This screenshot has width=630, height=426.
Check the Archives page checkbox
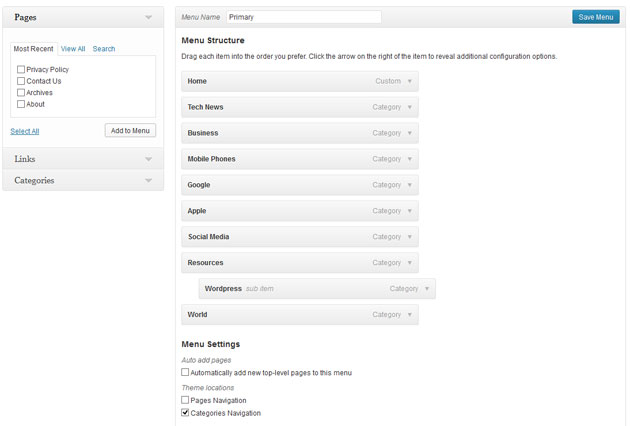click(21, 92)
